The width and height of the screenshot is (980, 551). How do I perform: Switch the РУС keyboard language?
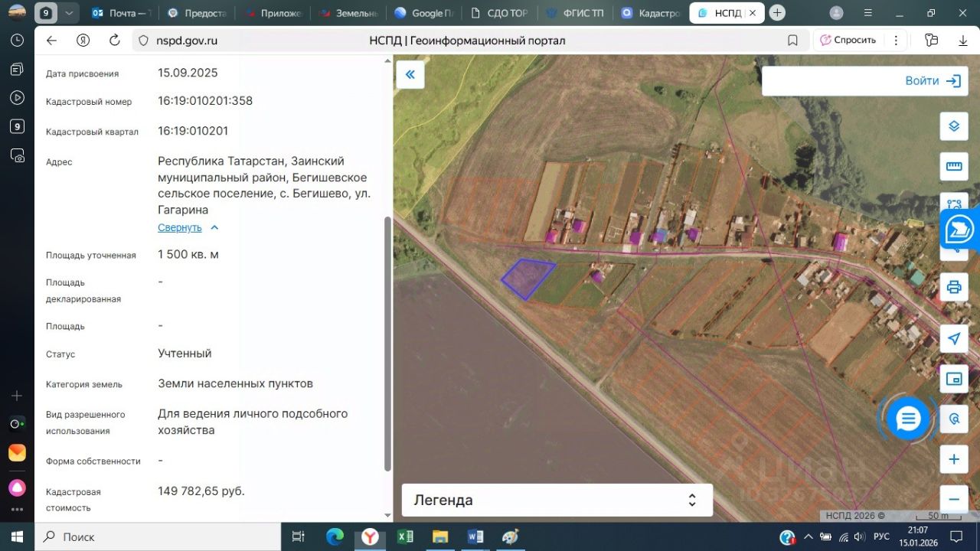tap(881, 536)
